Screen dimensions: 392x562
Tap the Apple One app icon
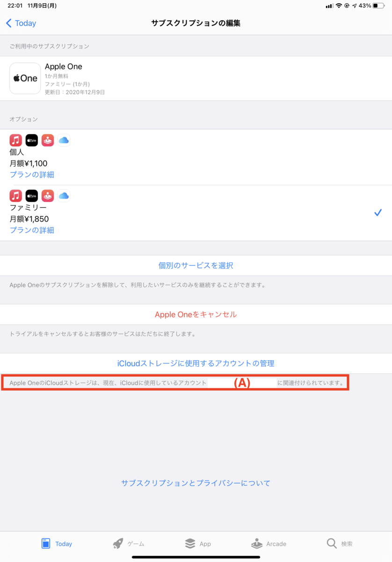(25, 78)
